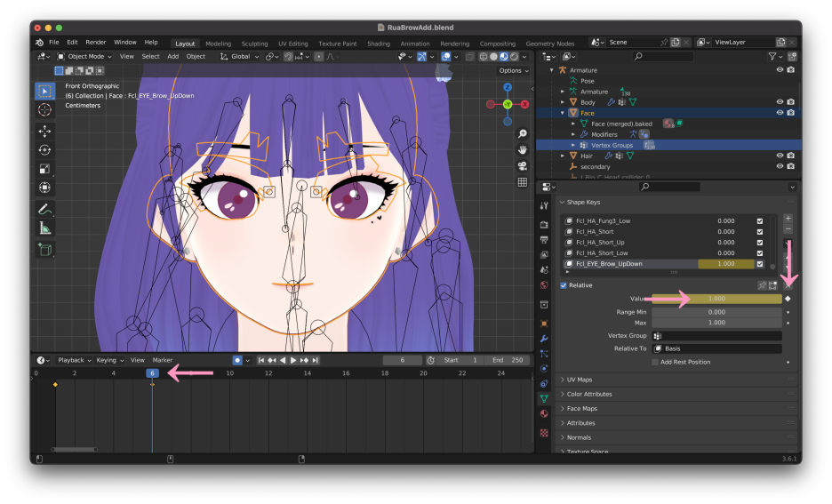Image resolution: width=832 pixels, height=504 pixels.
Task: Switch to the Geometry Nodes tab
Action: (x=549, y=44)
